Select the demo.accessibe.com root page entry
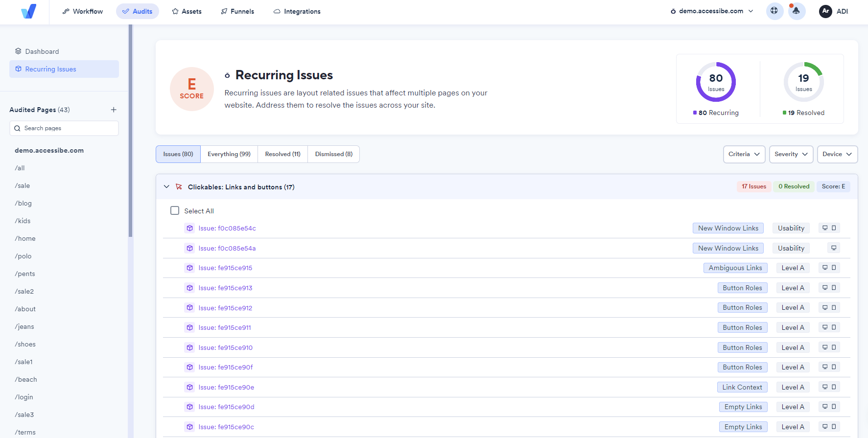Viewport: 868px width, 438px height. tap(49, 150)
